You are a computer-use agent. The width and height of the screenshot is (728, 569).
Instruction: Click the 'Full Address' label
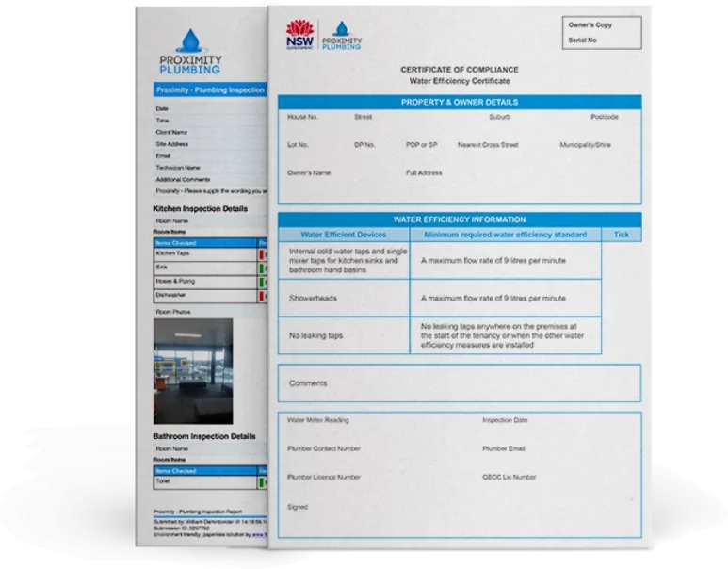click(x=424, y=172)
